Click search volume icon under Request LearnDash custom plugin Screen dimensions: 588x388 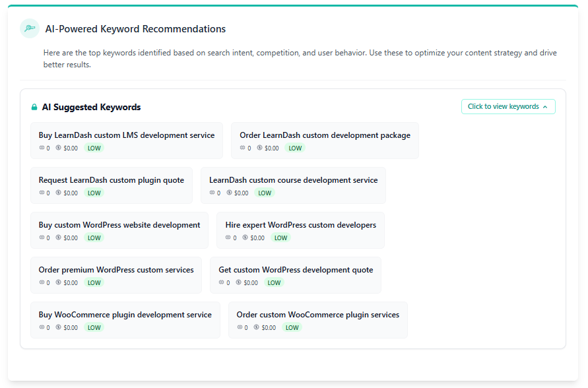[x=42, y=193]
